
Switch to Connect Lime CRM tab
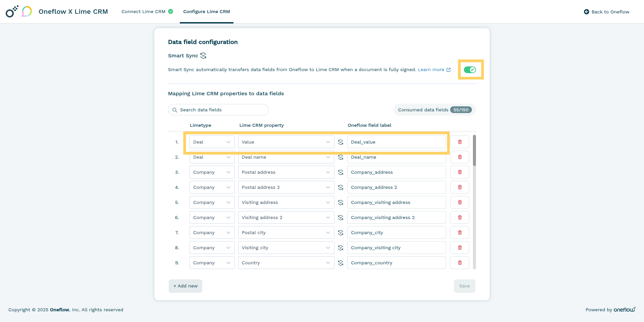[x=147, y=11]
